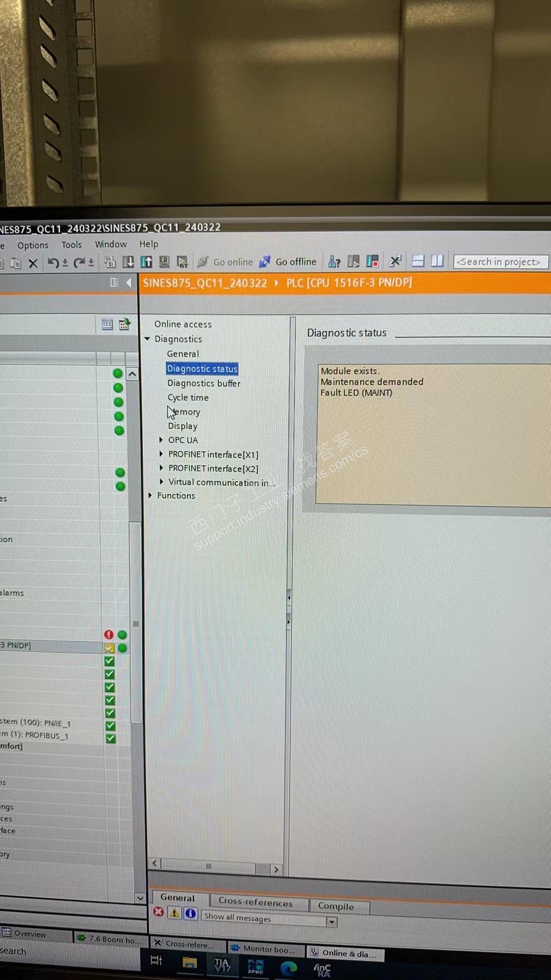Open Cross-refere... editor bar tab

(x=187, y=944)
